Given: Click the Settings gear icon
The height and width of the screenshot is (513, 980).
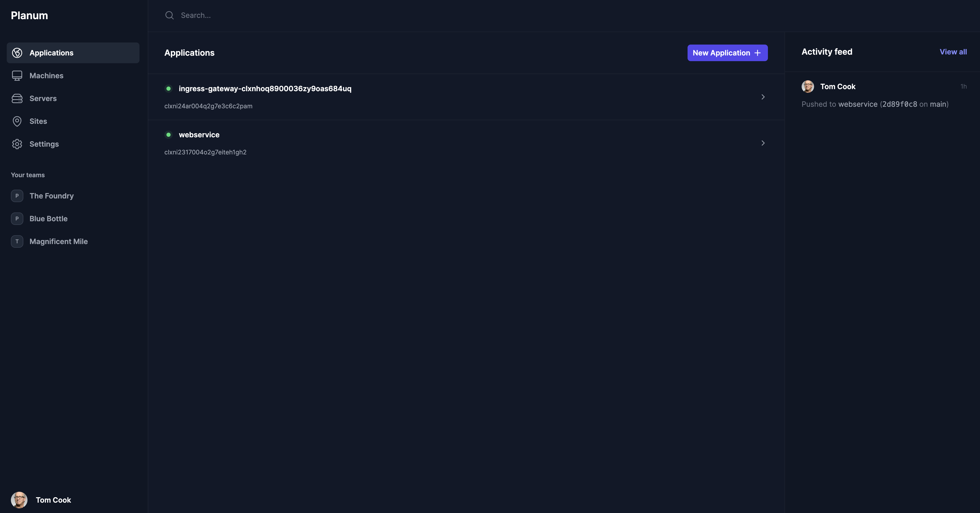Looking at the screenshot, I should pos(17,144).
